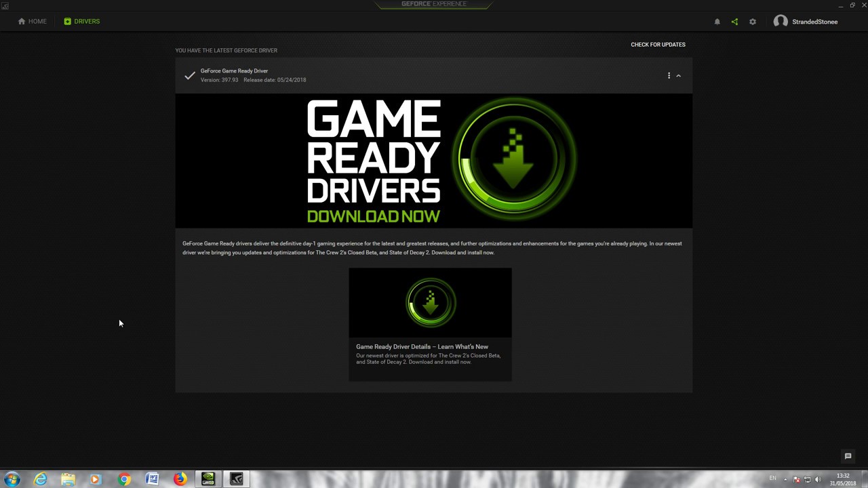Select Release date 05/24/2018 text

click(x=275, y=80)
